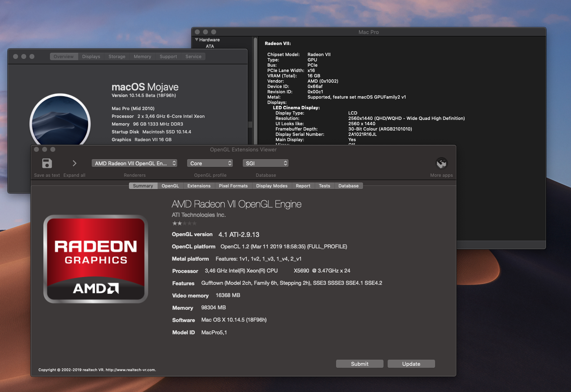The height and width of the screenshot is (392, 571).
Task: Open the SGI database dropdown
Action: click(266, 163)
